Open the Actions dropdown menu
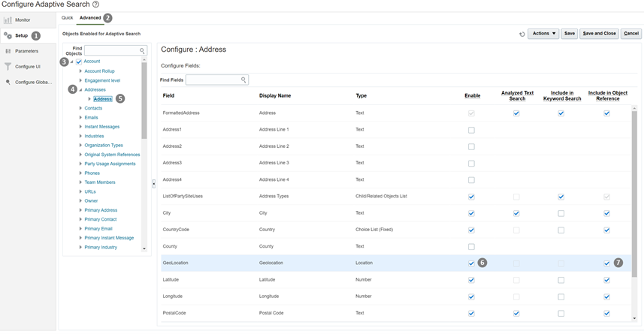The height and width of the screenshot is (334, 644). 543,34
